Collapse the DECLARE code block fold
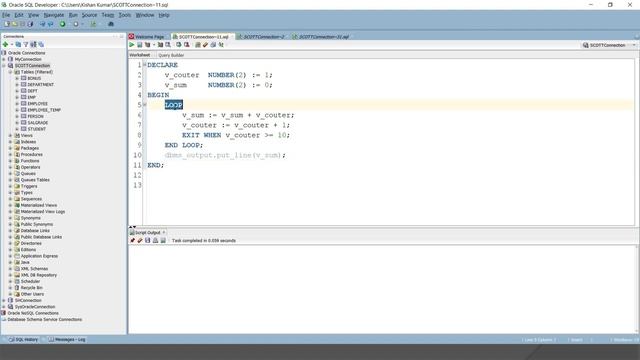Image resolution: width=640 pixels, height=360 pixels. point(144,64)
